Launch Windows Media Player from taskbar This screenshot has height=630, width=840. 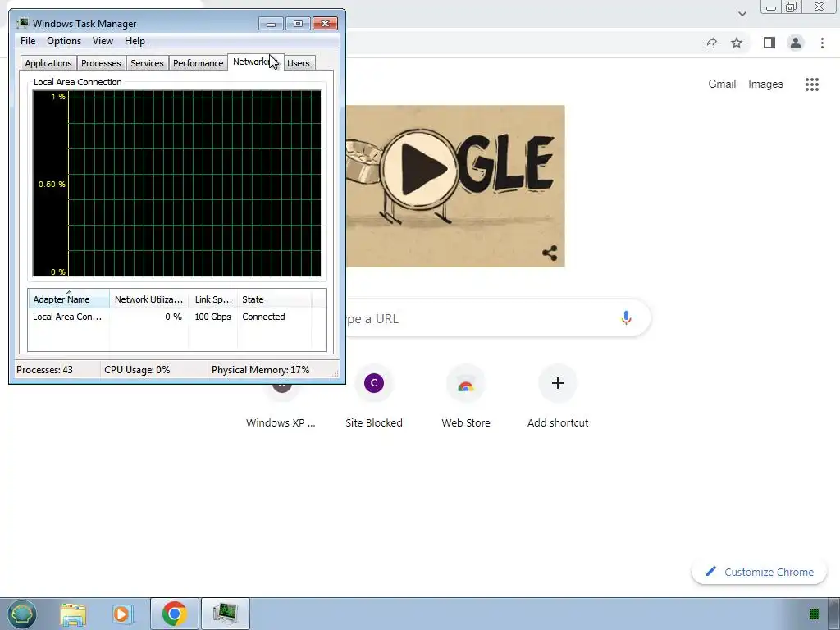pos(122,614)
